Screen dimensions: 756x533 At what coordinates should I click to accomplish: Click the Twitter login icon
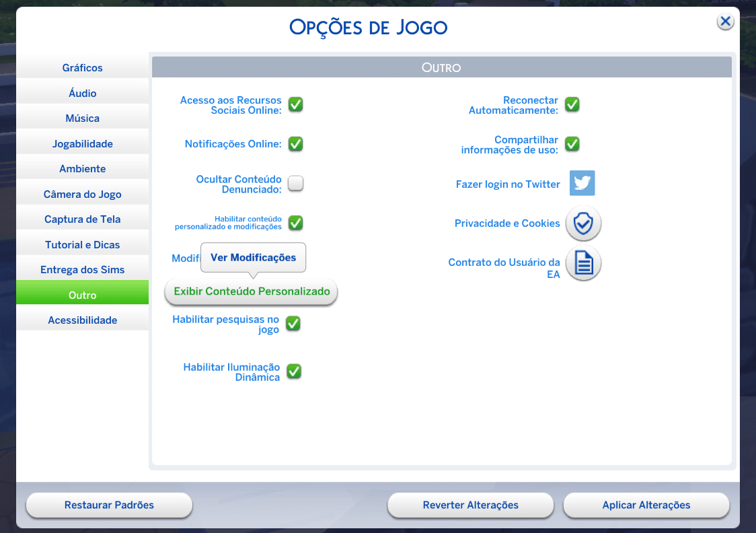coord(582,183)
